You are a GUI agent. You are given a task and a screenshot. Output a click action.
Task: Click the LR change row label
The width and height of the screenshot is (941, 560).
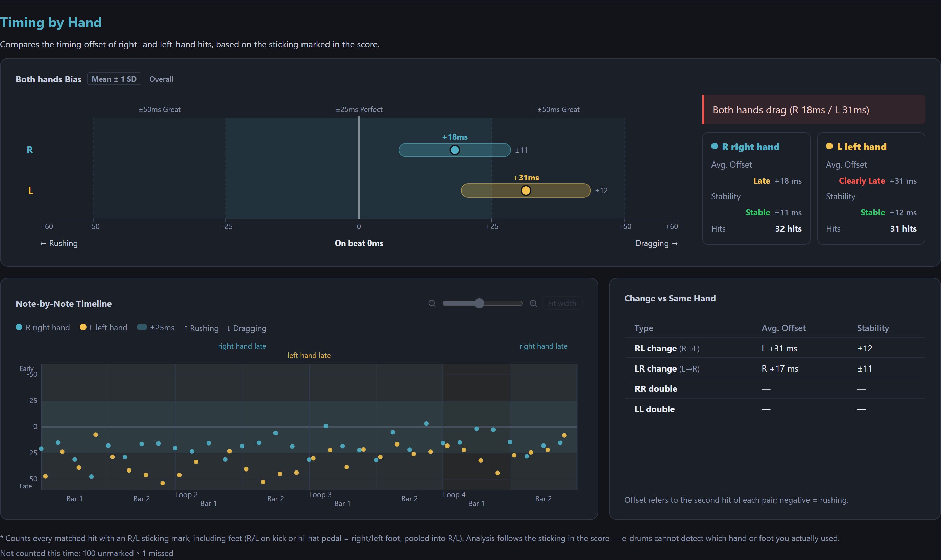(x=667, y=369)
